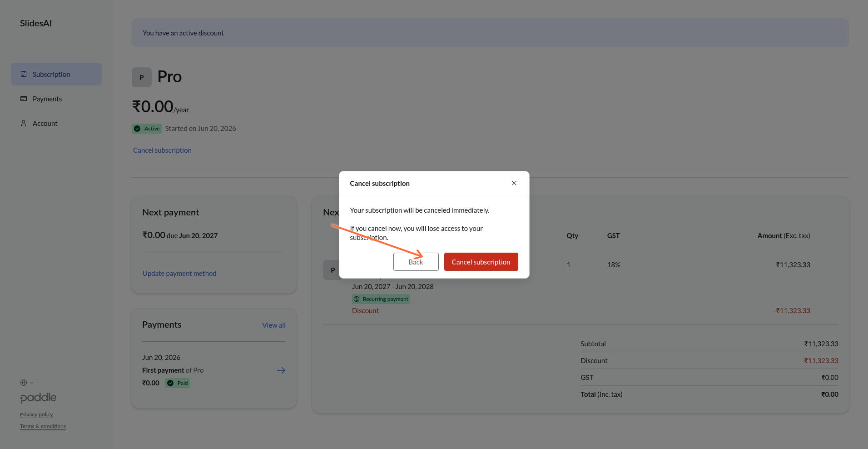
Task: Click the 'Amount (Exc. tax)' column header
Action: pyautogui.click(x=784, y=235)
